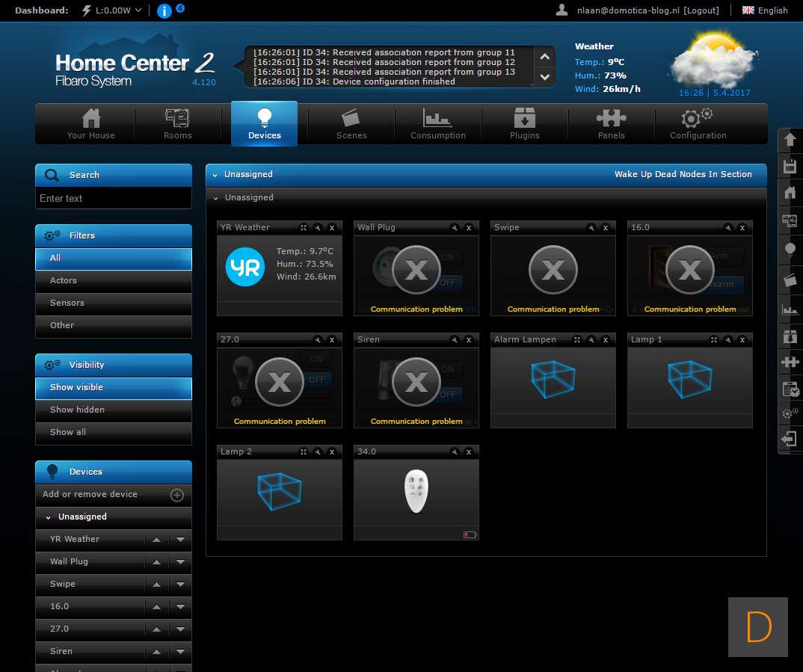Select Show hidden option
This screenshot has height=672, width=803.
[113, 410]
